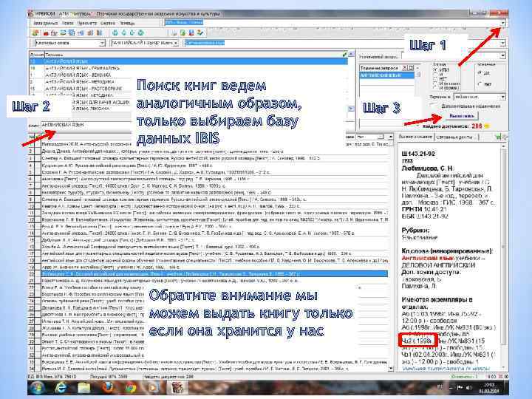Viewport: 532px width, 399px height.
Task: Expand the Уточняющий запрос dropdown
Action: 503,55
